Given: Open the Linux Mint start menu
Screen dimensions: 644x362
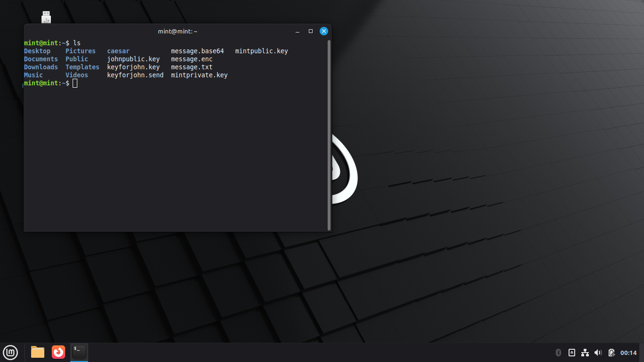Looking at the screenshot, I should click(10, 352).
